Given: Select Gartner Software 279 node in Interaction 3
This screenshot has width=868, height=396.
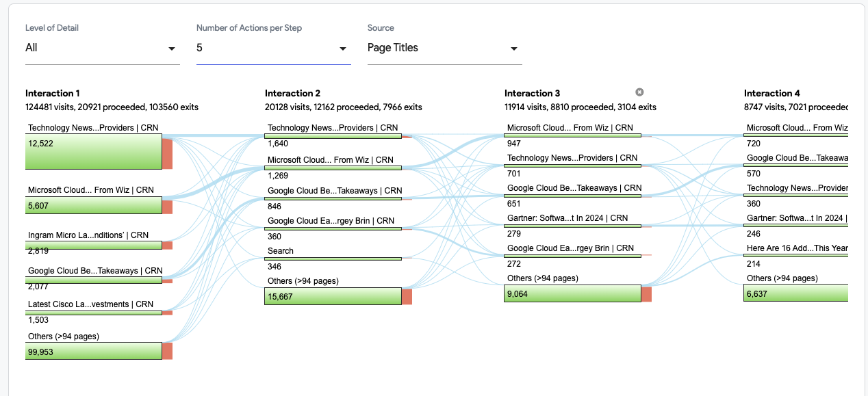Looking at the screenshot, I should point(573,226).
